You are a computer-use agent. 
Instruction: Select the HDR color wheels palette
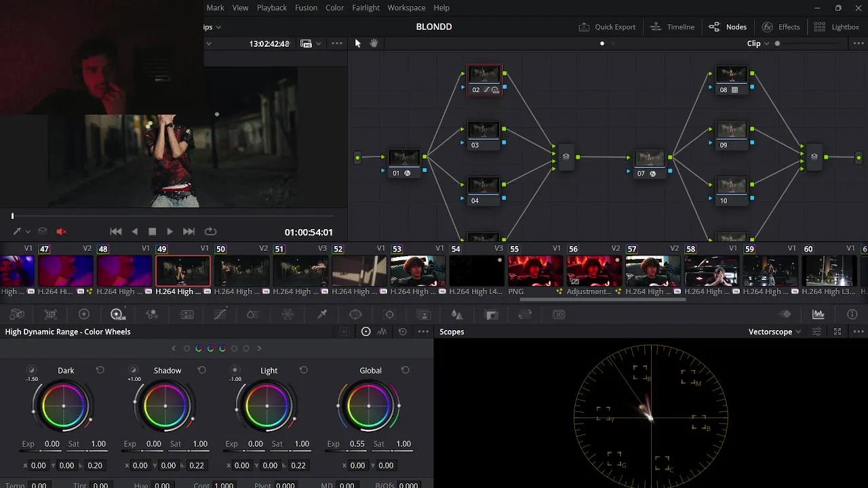click(117, 314)
